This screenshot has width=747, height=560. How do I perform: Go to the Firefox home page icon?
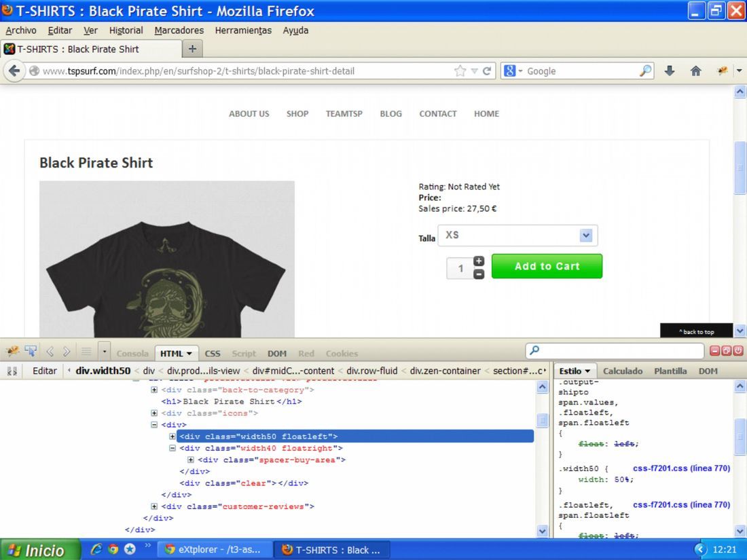click(x=695, y=71)
